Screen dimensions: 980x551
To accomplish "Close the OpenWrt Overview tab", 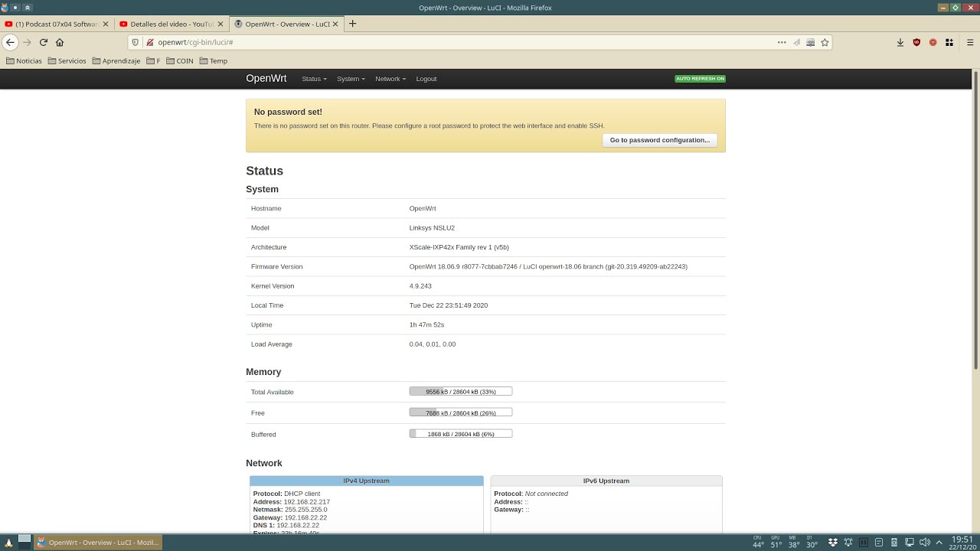I will tap(335, 24).
